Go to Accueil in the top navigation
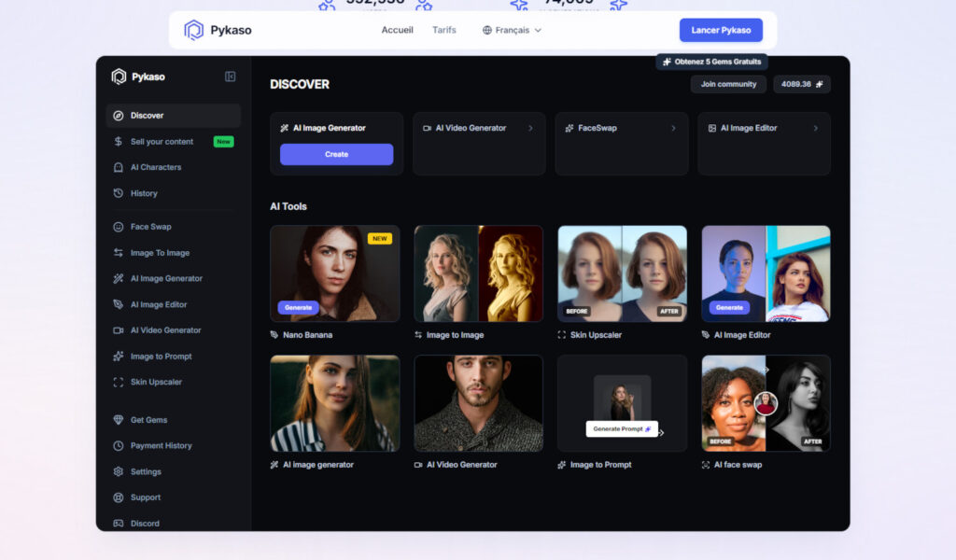This screenshot has width=956, height=560. click(397, 30)
